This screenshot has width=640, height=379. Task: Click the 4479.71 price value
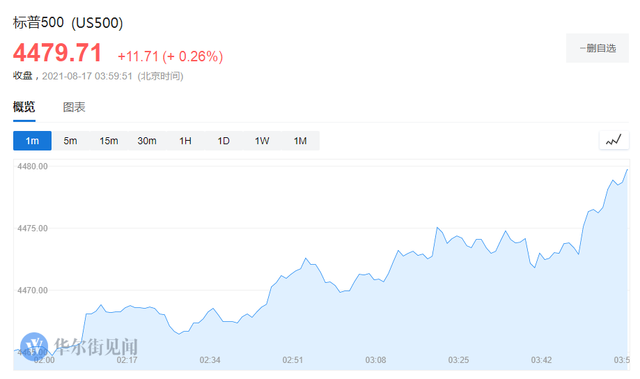click(x=57, y=53)
